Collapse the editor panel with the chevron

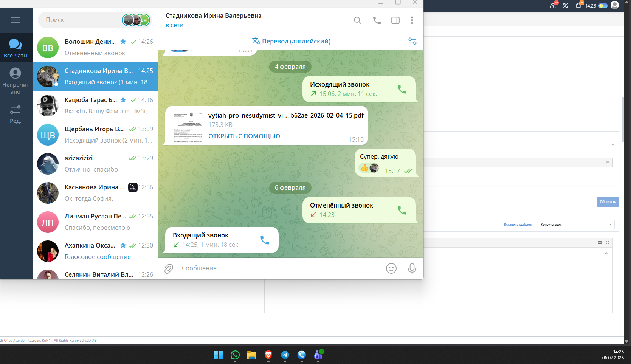coord(606,253)
